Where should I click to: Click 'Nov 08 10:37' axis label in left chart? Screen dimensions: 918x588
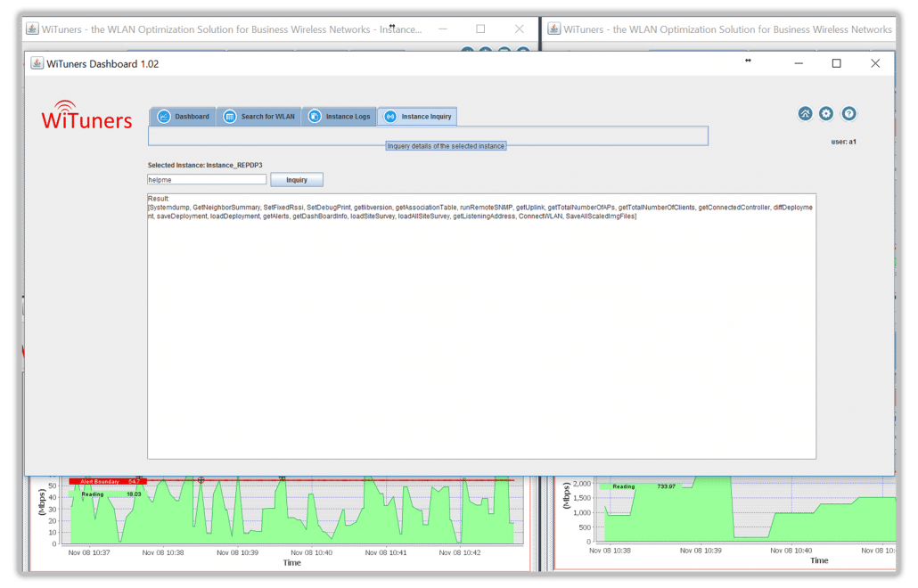pyautogui.click(x=89, y=552)
